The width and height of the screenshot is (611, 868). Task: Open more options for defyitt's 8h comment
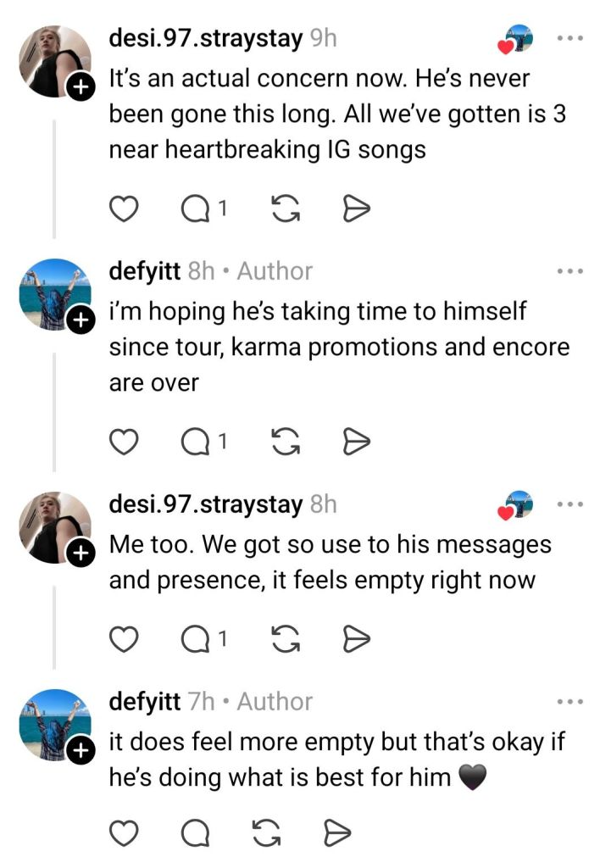(x=569, y=272)
